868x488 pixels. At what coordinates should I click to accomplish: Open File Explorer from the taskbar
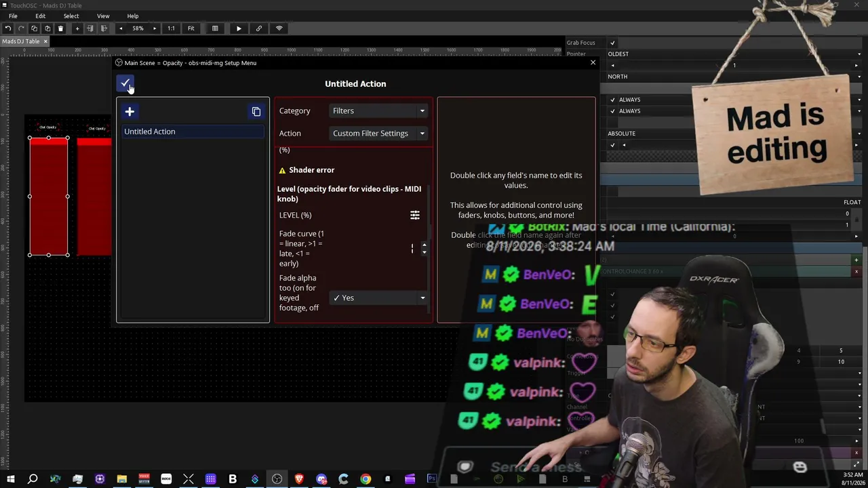pos(122,479)
